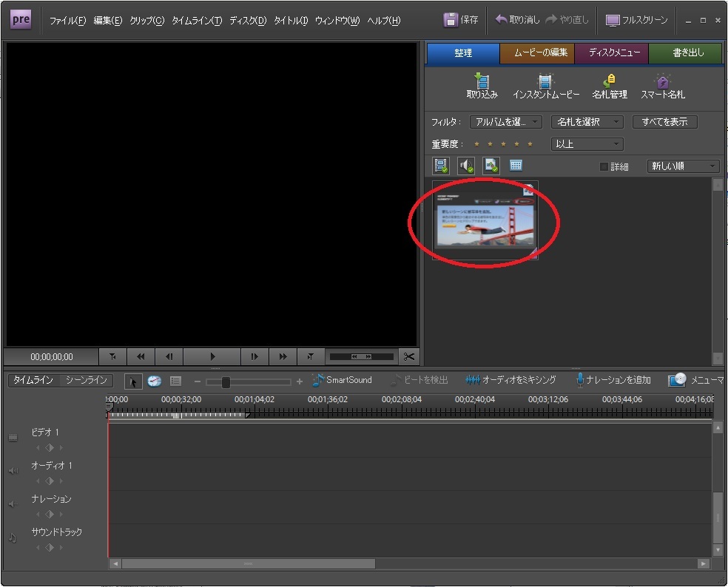Select the bridge video thumbnail in organizer

485,220
